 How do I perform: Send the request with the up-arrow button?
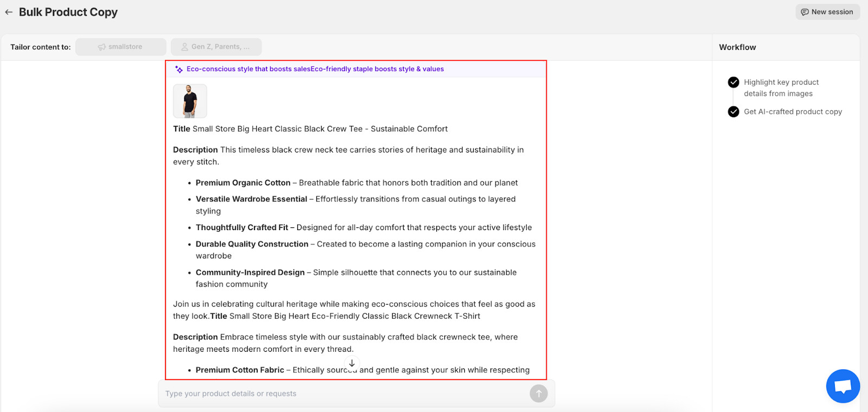539,394
